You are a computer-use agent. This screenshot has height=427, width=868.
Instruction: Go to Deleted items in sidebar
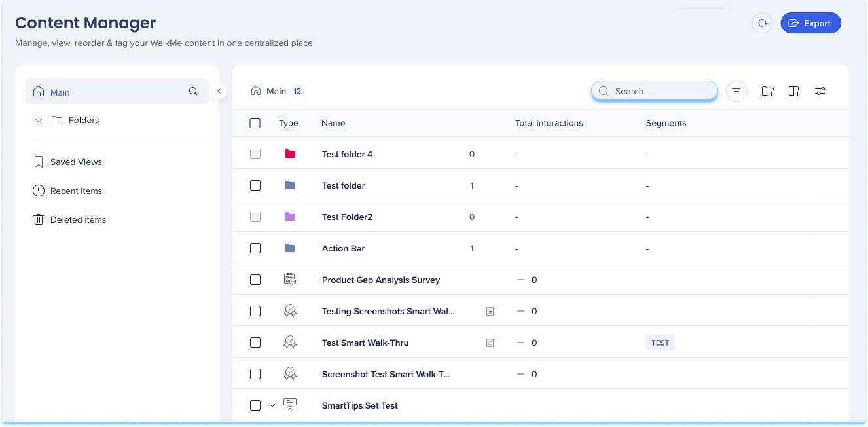78,219
